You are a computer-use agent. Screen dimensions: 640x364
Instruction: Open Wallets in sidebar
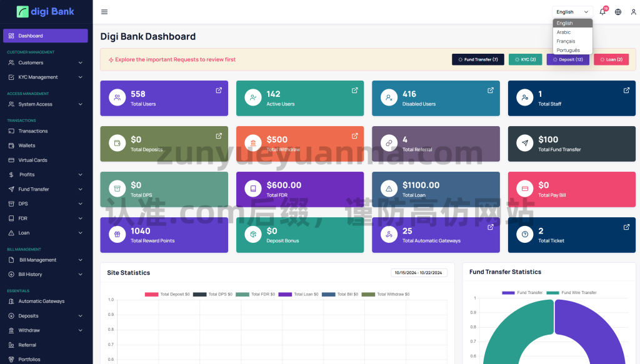[x=45, y=145]
